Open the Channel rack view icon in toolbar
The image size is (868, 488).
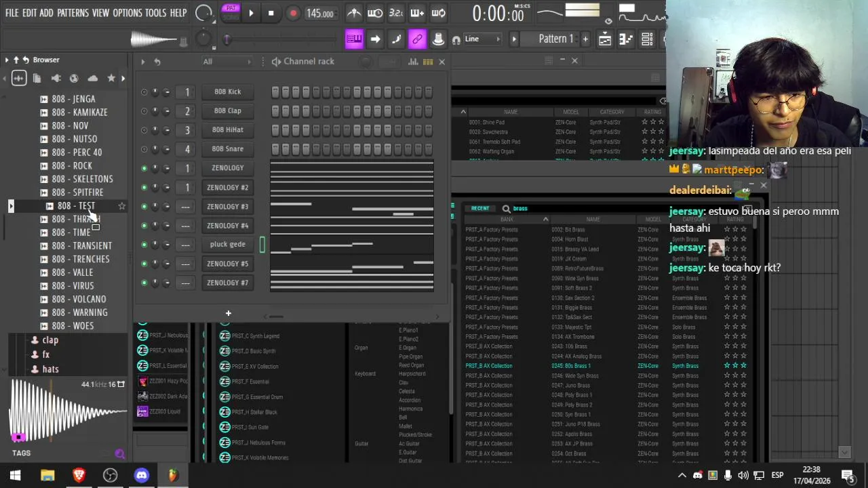click(x=647, y=39)
